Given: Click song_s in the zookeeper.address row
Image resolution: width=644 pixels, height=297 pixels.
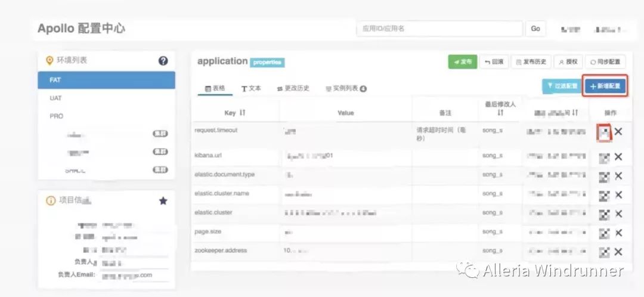Looking at the screenshot, I should click(493, 250).
